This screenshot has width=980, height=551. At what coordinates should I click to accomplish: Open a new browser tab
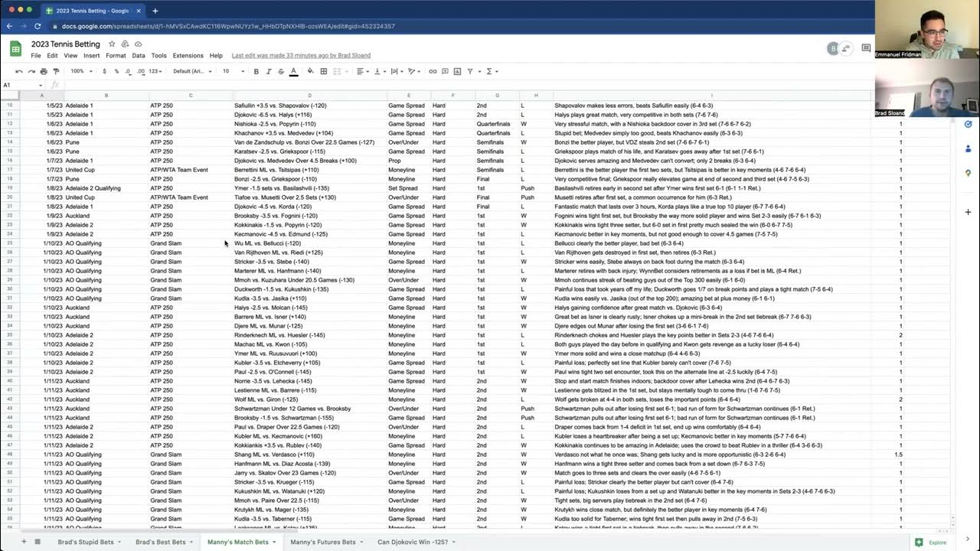point(155,11)
